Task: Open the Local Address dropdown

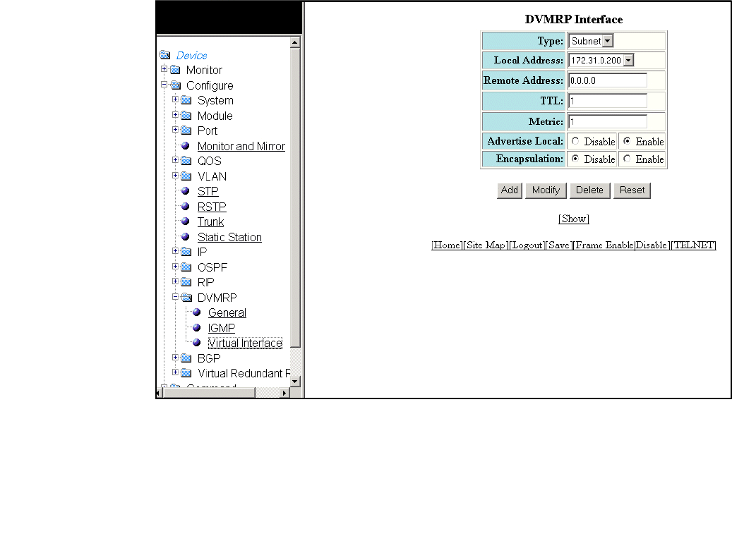Action: [x=601, y=60]
